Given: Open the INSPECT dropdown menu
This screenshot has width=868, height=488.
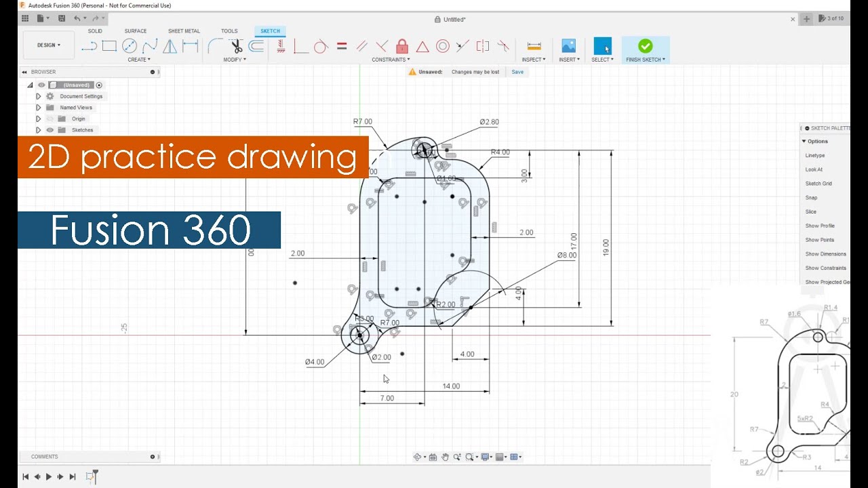Looking at the screenshot, I should tap(534, 60).
